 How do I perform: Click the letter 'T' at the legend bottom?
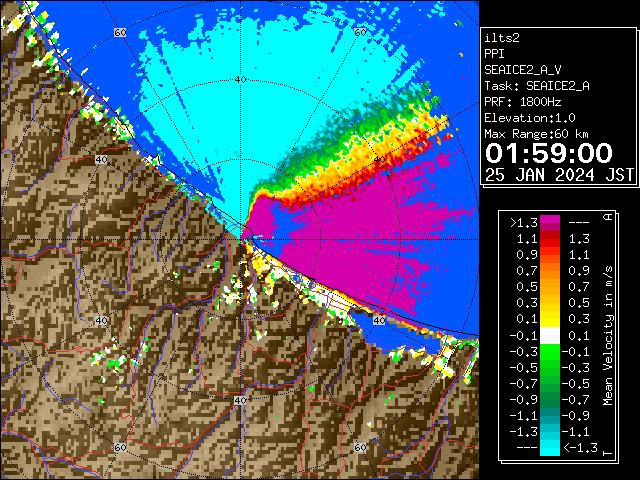pos(608,453)
